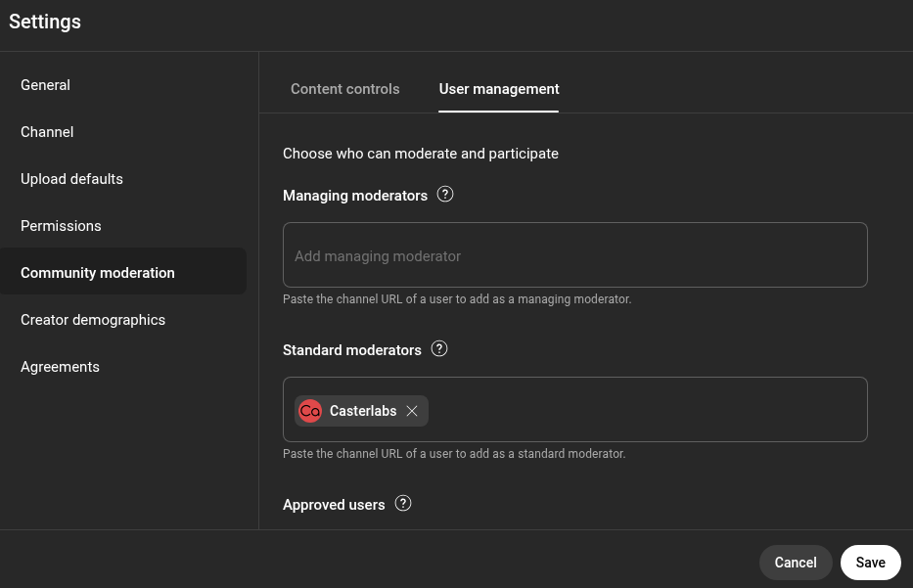The height and width of the screenshot is (588, 913).
Task: Click the Add managing moderator field
Action: tap(574, 255)
